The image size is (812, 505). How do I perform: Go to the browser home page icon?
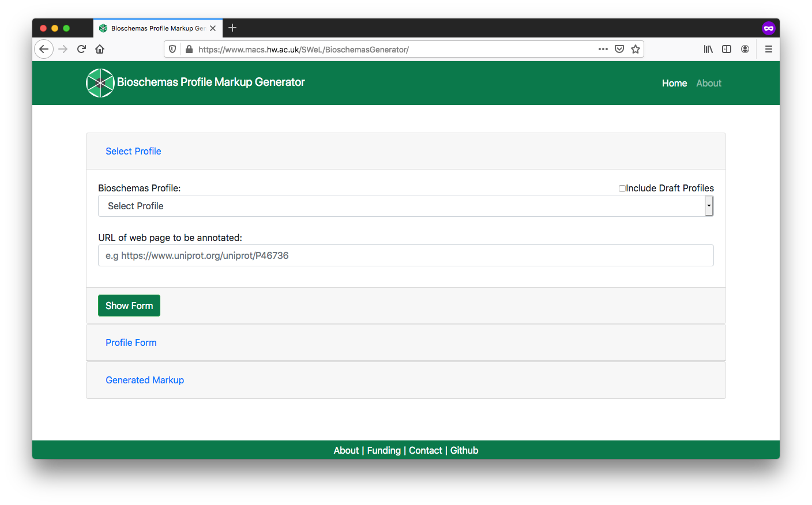(100, 49)
